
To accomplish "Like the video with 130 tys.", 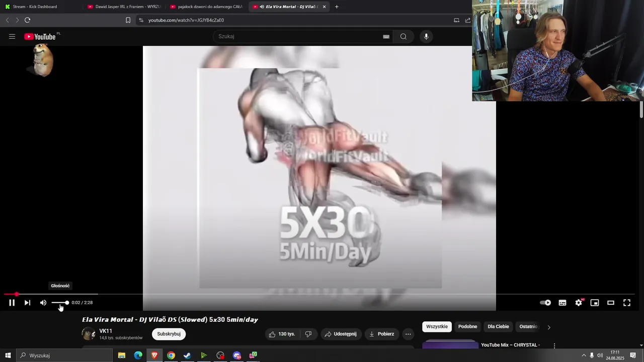I will click(x=282, y=334).
